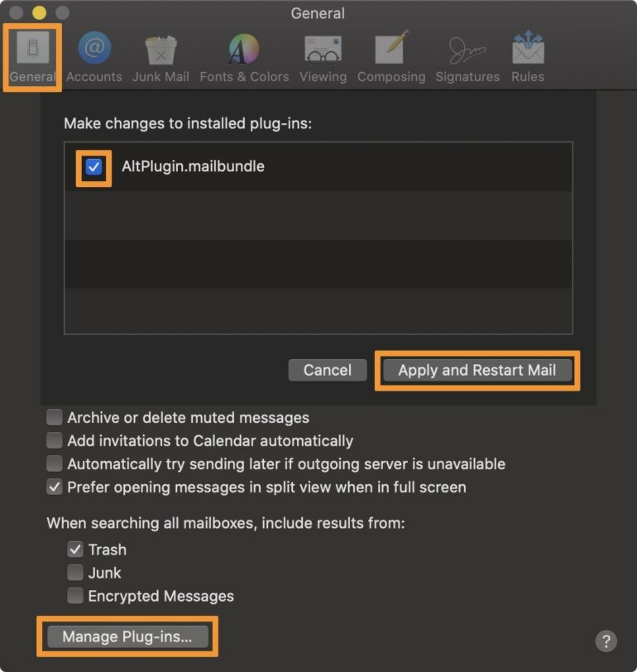This screenshot has width=637, height=672.
Task: Click the help question mark button
Action: [606, 640]
